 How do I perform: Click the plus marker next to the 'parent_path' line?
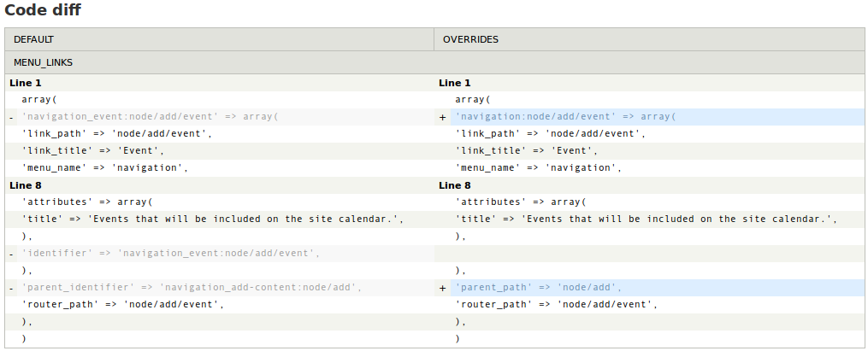[x=442, y=288]
